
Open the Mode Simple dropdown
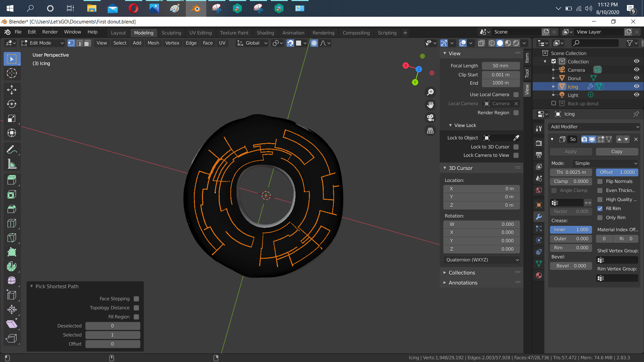[x=605, y=163]
